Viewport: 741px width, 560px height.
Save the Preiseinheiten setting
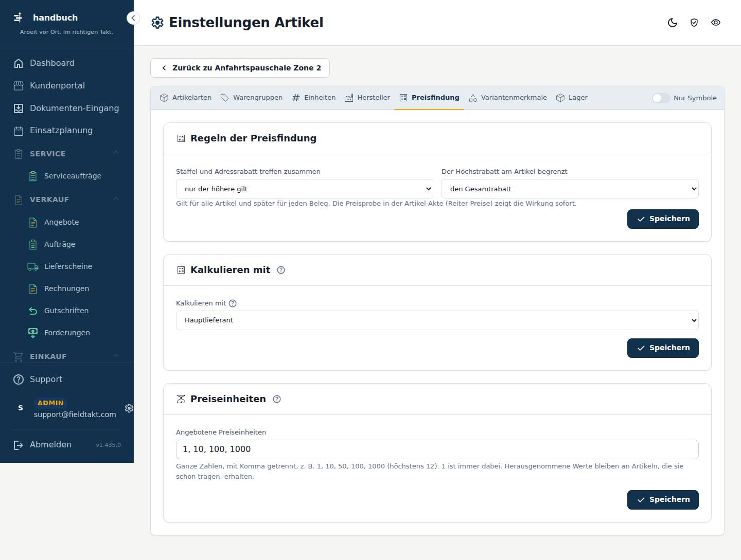click(x=663, y=500)
